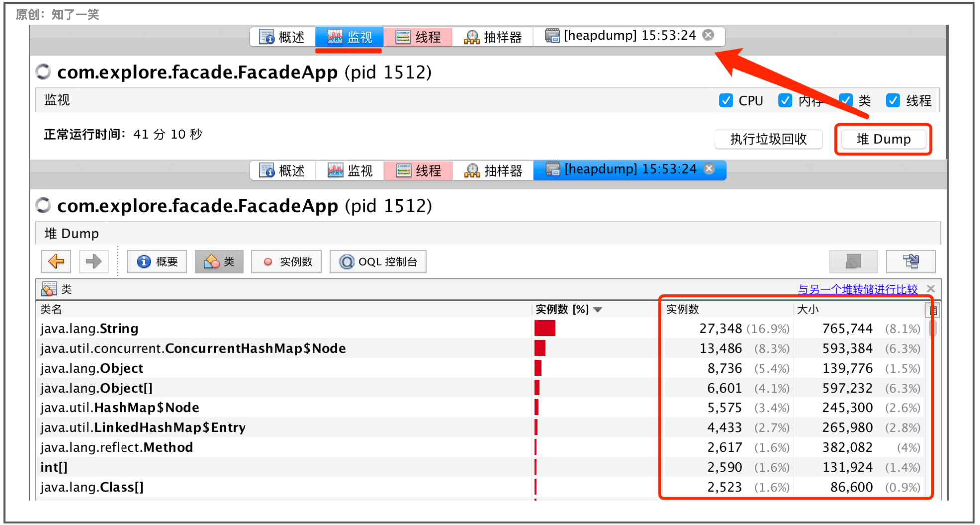Open the 实例数 instances view
980x525 pixels.
287,262
